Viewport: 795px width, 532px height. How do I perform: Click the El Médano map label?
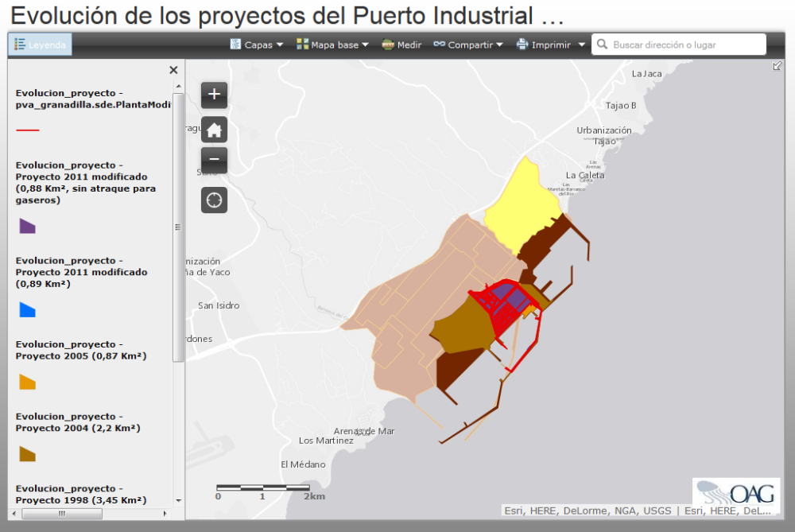point(303,464)
